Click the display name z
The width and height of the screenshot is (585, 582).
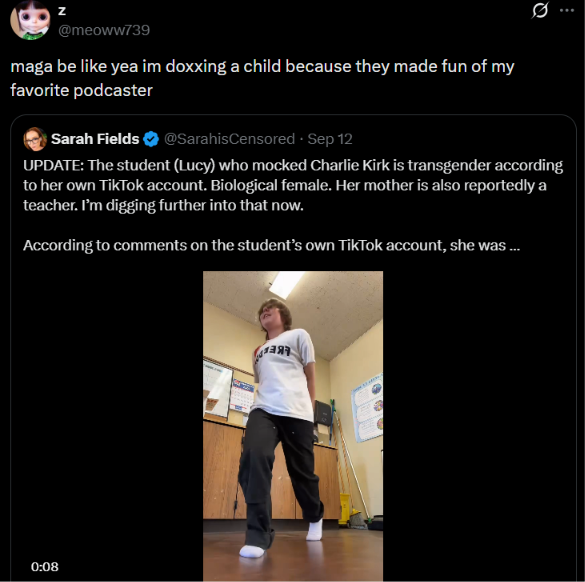click(x=62, y=11)
